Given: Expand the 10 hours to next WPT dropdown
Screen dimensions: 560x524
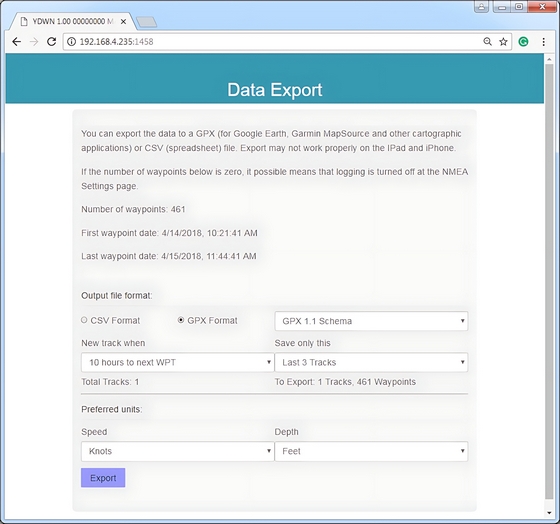Looking at the screenshot, I should click(x=178, y=362).
